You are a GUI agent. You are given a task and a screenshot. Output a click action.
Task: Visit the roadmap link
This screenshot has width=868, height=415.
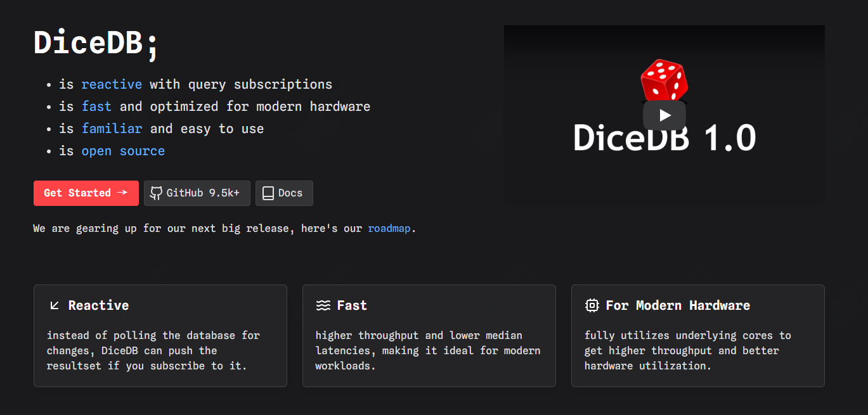[389, 228]
